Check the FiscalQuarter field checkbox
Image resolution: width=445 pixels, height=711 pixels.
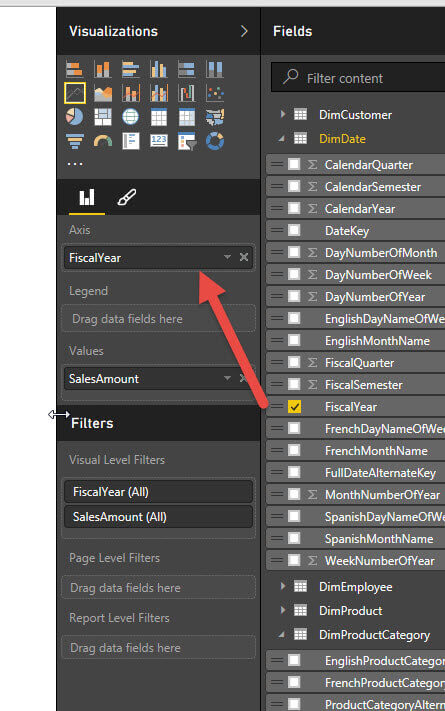[x=294, y=362]
